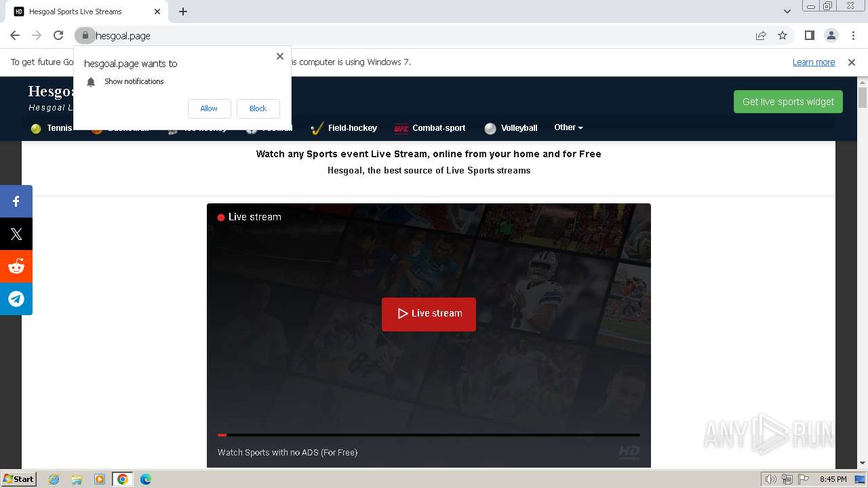868x488 pixels.
Task: Click the network tray icon
Action: (787, 479)
